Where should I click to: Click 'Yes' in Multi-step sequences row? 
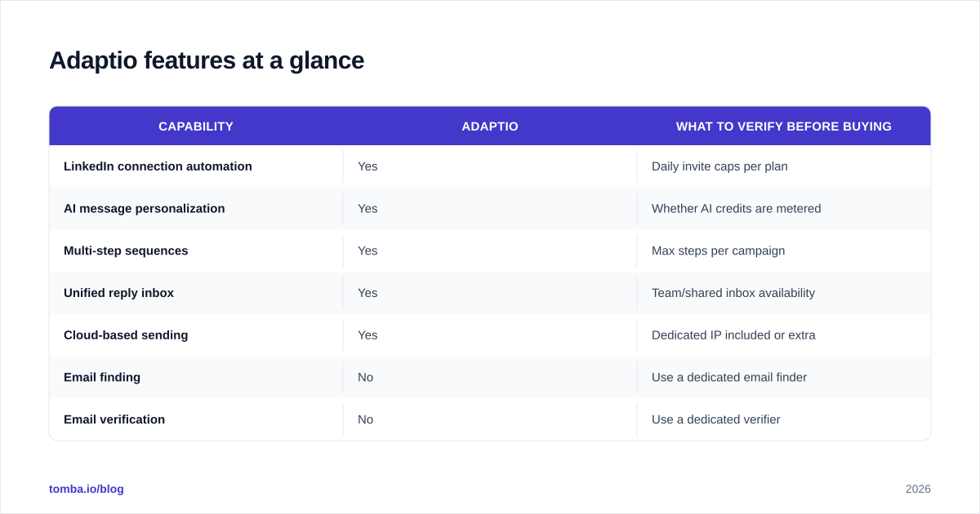pyautogui.click(x=367, y=250)
